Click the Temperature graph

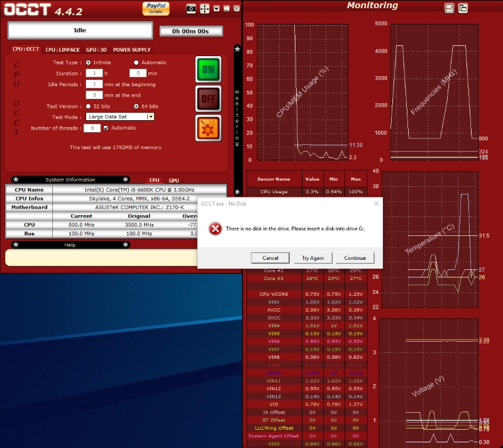pyautogui.click(x=430, y=240)
